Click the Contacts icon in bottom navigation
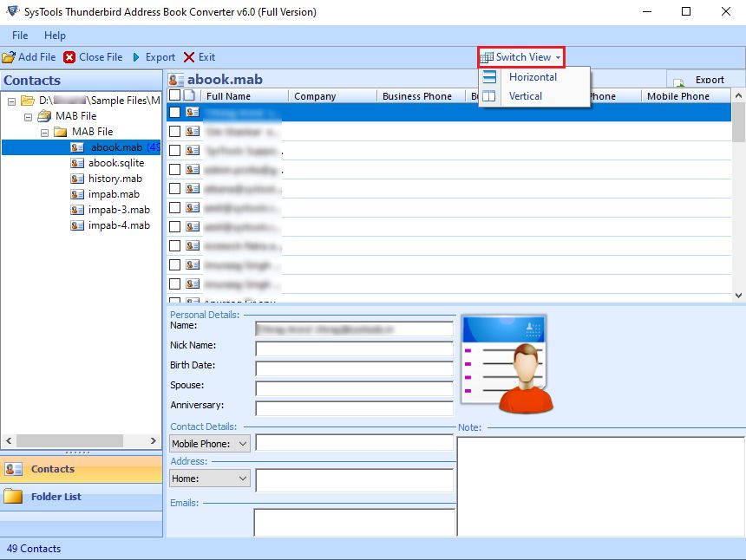Viewport: 746px width, 560px height. [x=13, y=469]
